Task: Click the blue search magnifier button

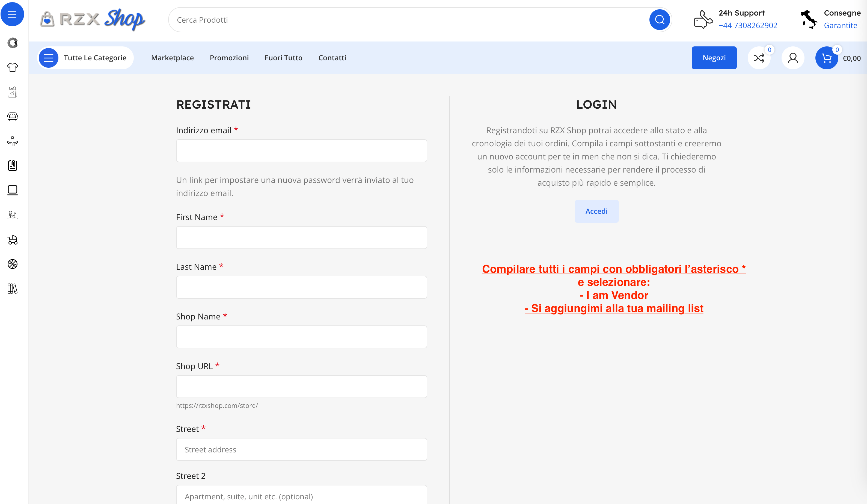Action: (659, 20)
